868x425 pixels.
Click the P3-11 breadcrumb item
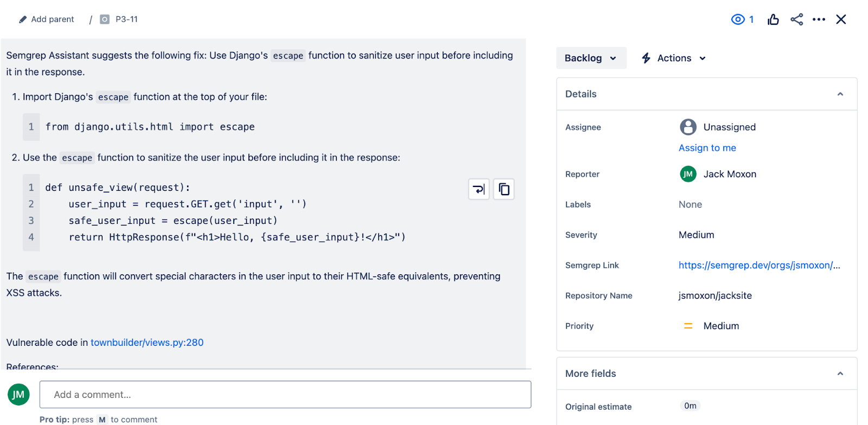pos(126,20)
